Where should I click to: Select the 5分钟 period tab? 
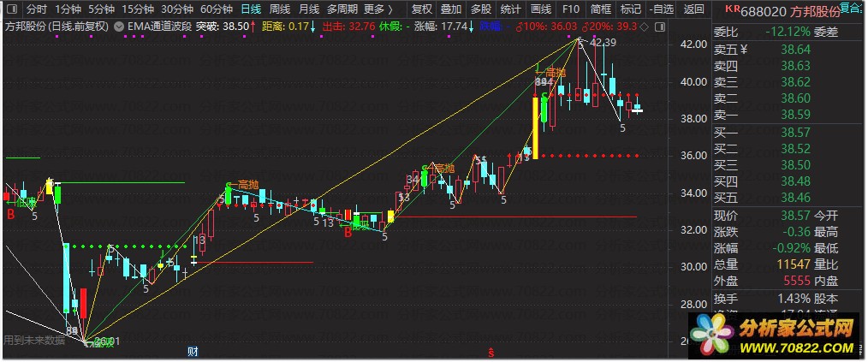[x=101, y=9]
